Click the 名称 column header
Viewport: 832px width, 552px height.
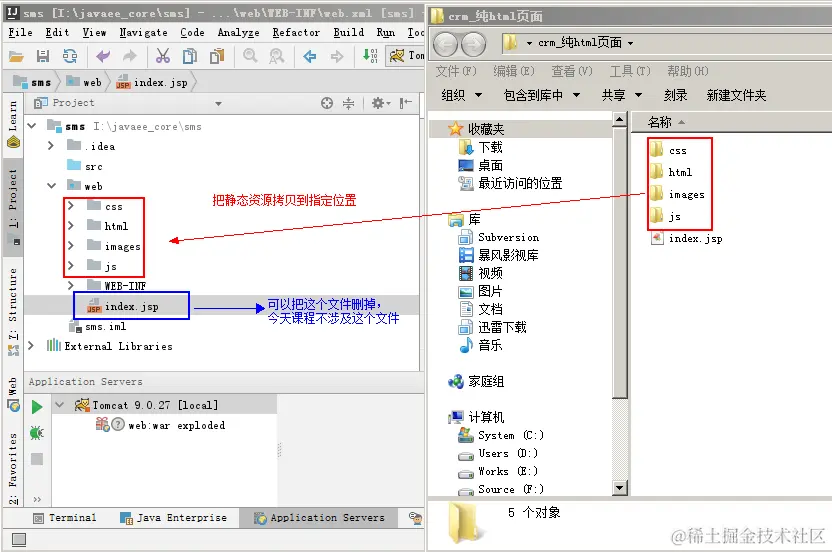tap(660, 122)
